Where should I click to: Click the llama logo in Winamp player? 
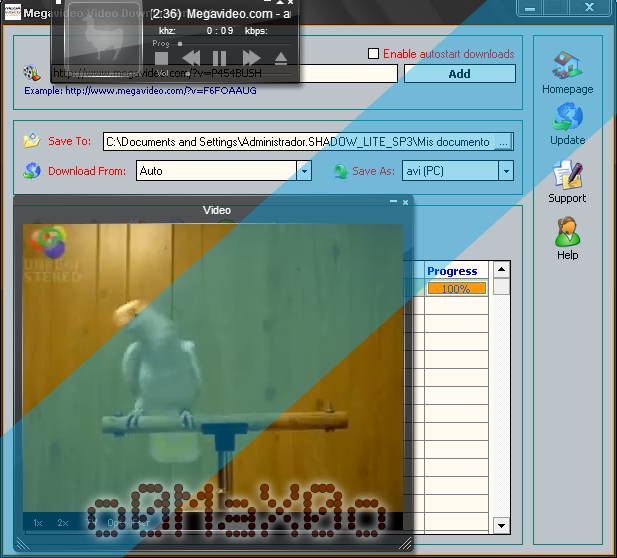pyautogui.click(x=103, y=39)
